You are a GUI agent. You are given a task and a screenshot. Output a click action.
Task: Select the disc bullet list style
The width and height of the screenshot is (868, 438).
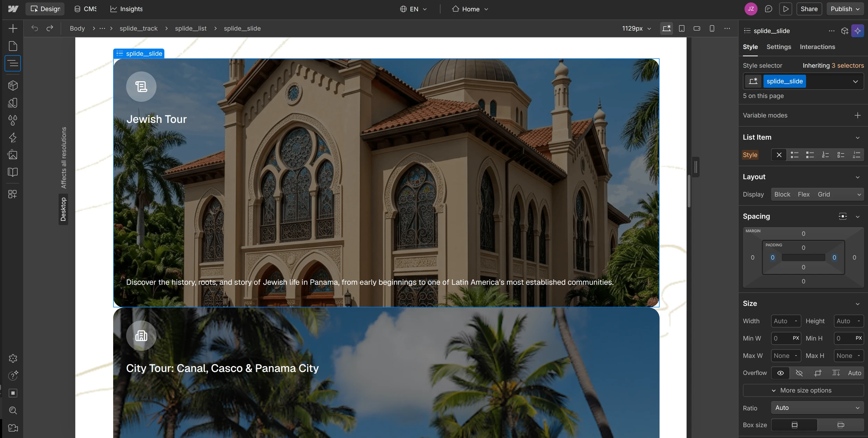pos(794,155)
